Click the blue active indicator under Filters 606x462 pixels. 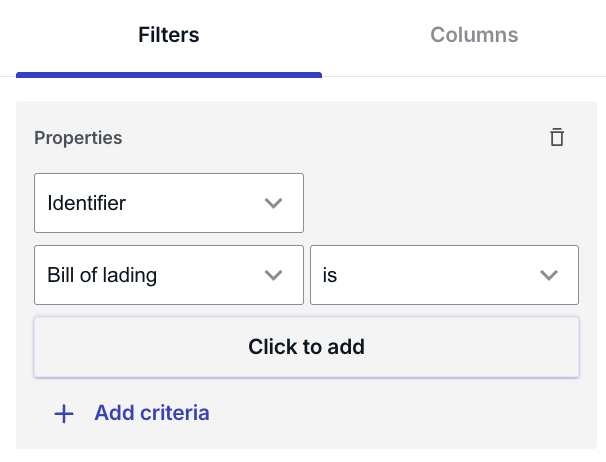169,75
